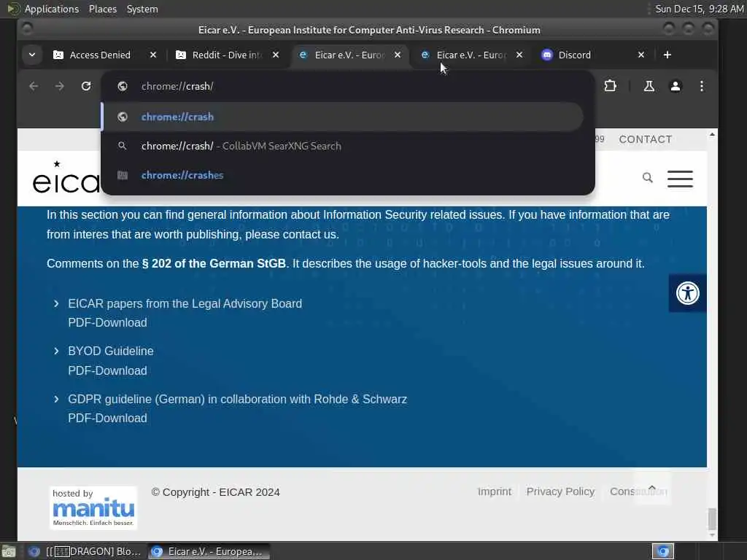
Task: Open the CONTACT link
Action: [646, 139]
